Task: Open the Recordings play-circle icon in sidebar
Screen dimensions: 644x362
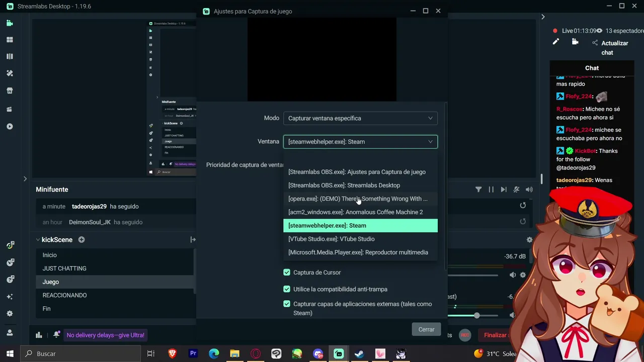Action: (10, 127)
